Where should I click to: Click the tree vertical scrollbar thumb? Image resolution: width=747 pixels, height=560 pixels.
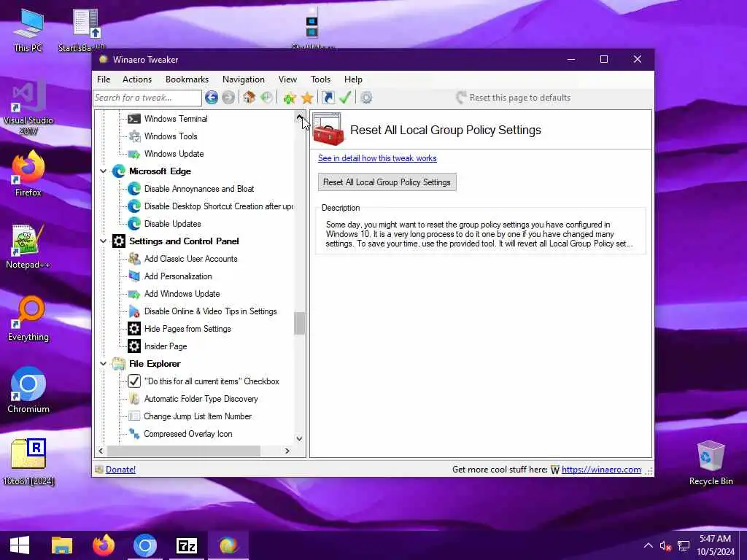click(x=299, y=323)
